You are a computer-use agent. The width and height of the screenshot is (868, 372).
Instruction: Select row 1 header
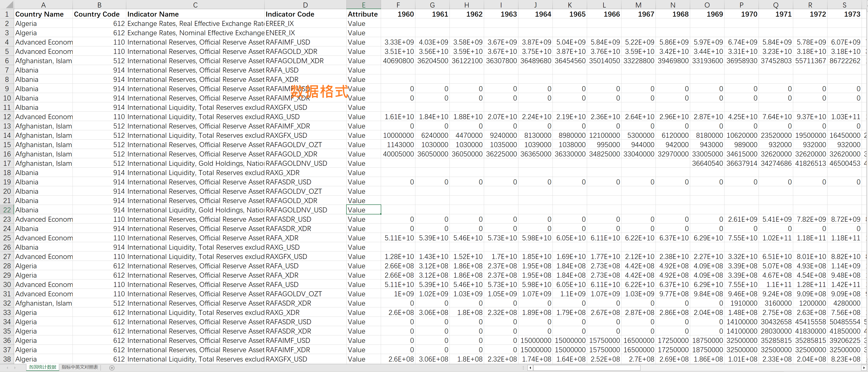pos(7,14)
